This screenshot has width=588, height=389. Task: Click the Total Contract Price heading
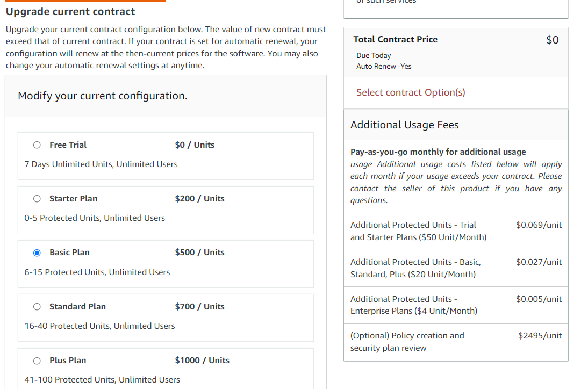click(x=395, y=40)
